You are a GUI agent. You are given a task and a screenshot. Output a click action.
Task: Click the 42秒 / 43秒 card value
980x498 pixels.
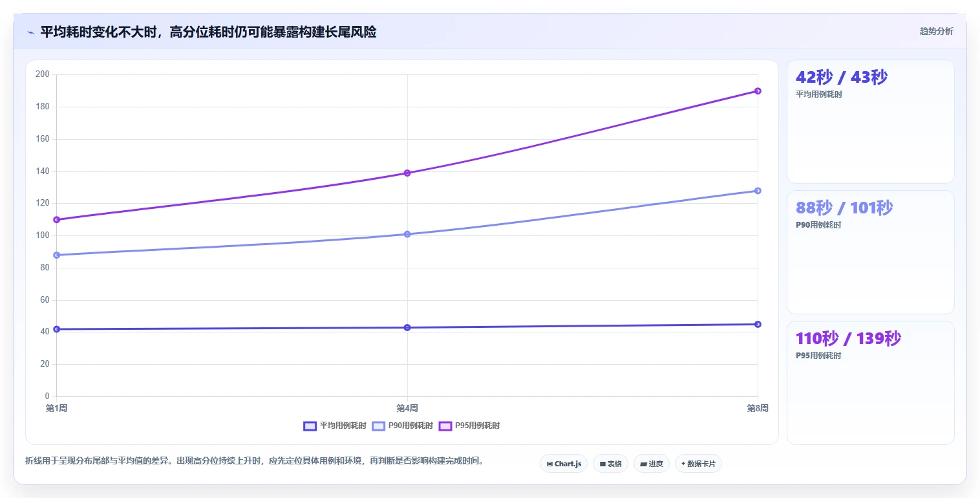point(842,77)
